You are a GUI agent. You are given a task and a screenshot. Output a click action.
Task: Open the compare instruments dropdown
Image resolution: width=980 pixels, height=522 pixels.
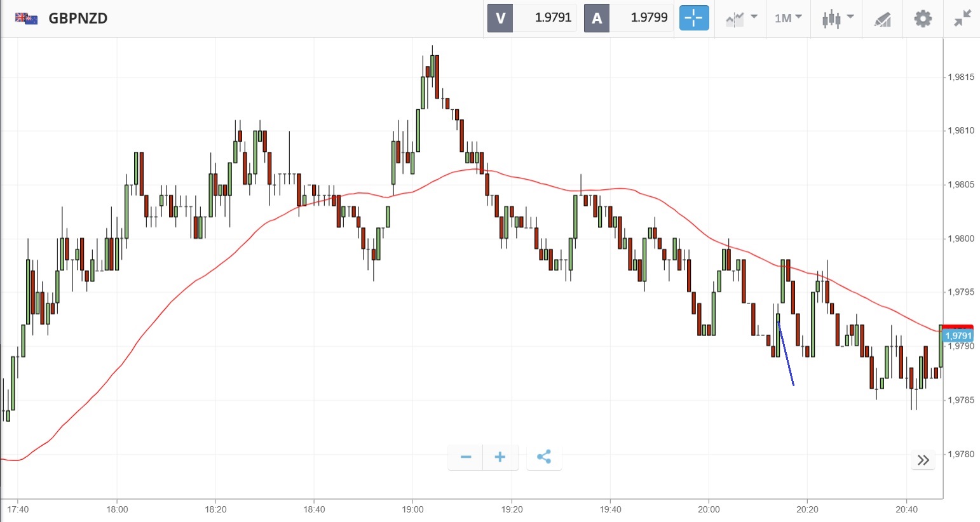[x=741, y=18]
